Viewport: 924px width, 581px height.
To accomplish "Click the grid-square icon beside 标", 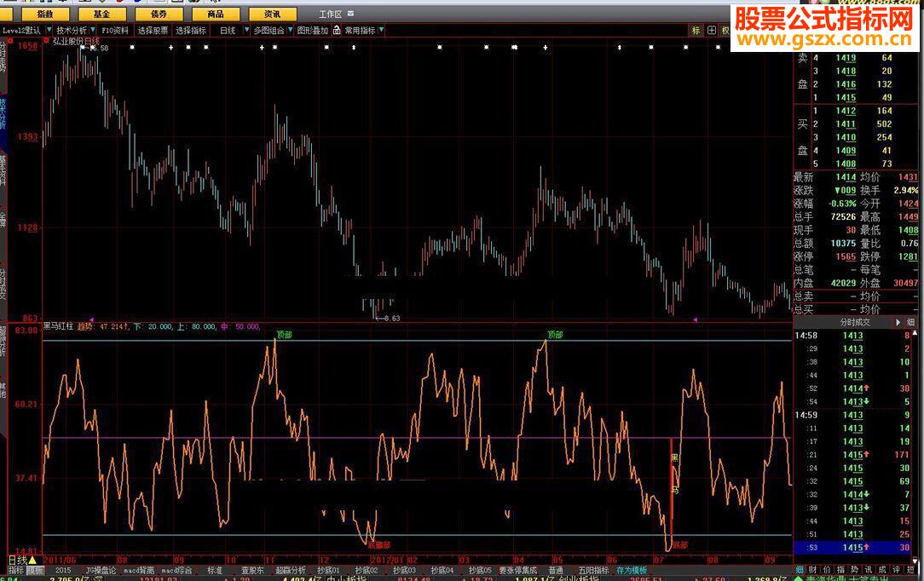I will click(711, 31).
